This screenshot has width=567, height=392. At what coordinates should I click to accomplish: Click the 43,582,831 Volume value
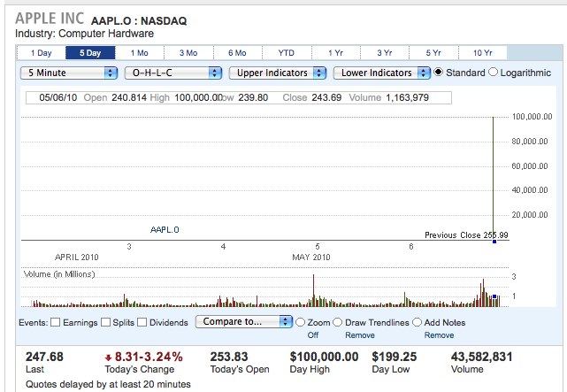(482, 357)
